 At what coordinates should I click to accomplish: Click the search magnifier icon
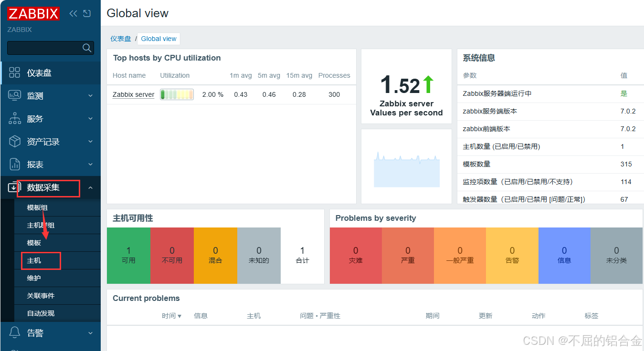(x=87, y=48)
